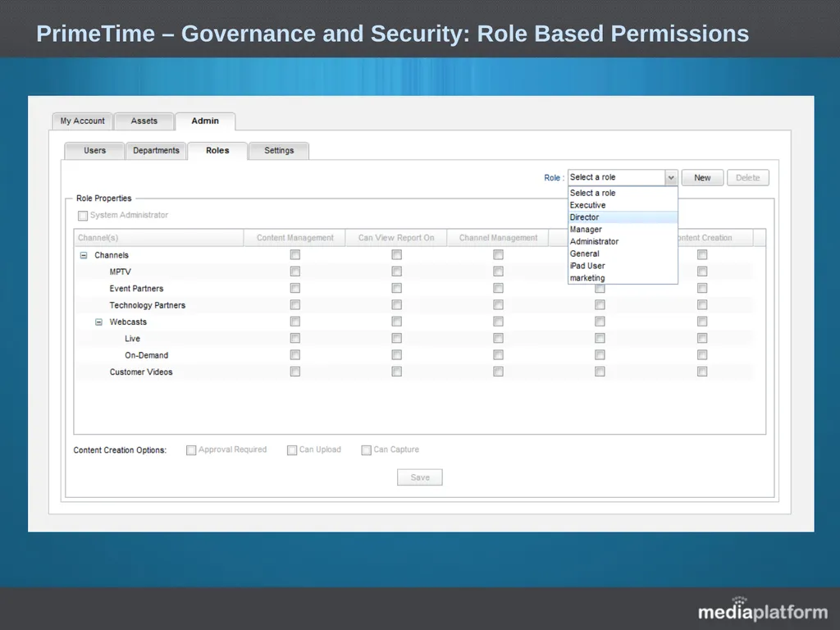Open the My Account tab
This screenshot has width=840, height=630.
point(83,121)
